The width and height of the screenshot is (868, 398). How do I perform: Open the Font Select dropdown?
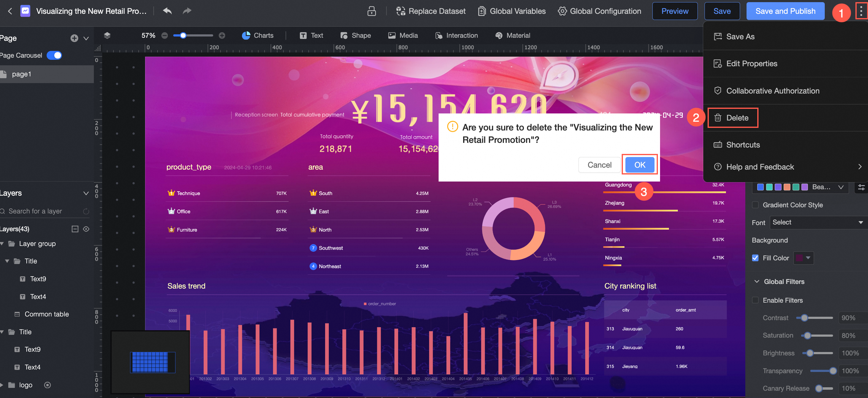click(817, 222)
